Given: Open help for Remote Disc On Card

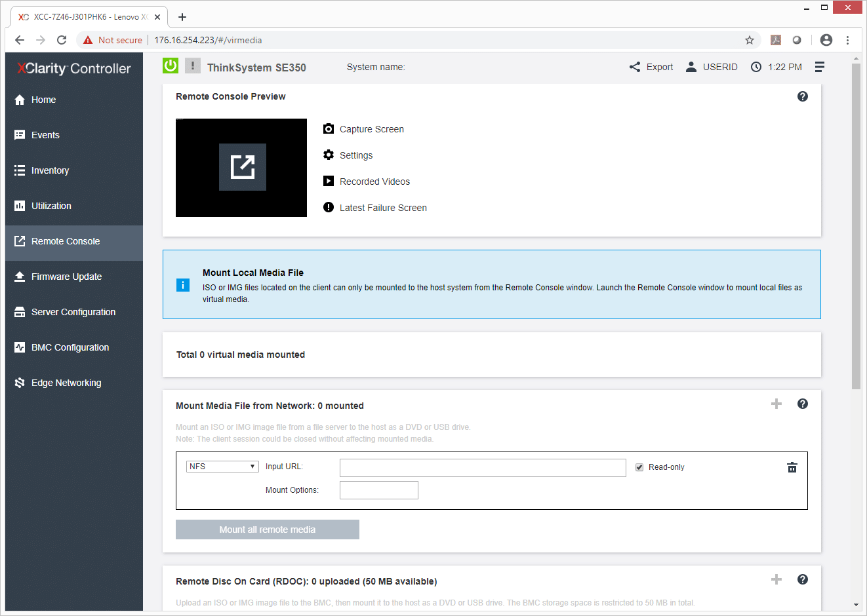Looking at the screenshot, I should (803, 579).
